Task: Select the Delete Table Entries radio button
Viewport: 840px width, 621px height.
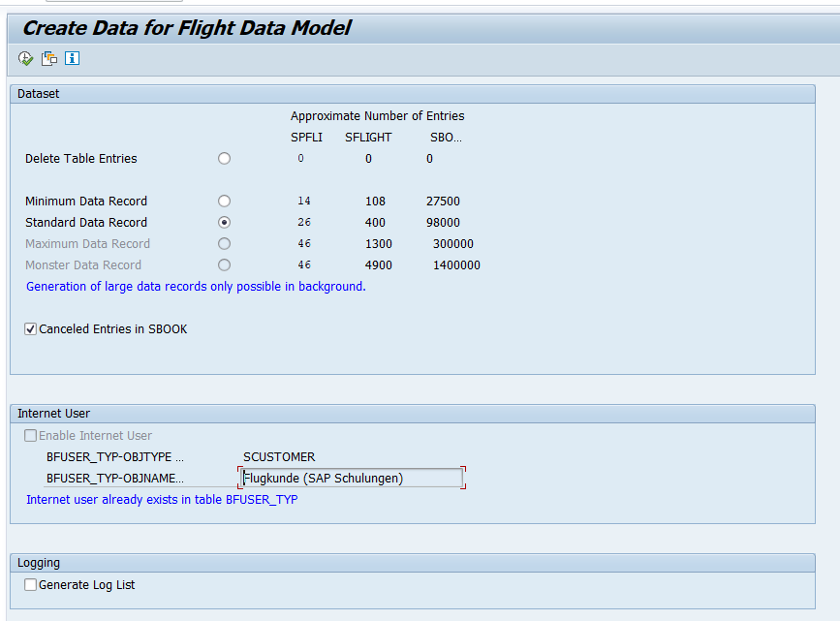Action: 225,159
